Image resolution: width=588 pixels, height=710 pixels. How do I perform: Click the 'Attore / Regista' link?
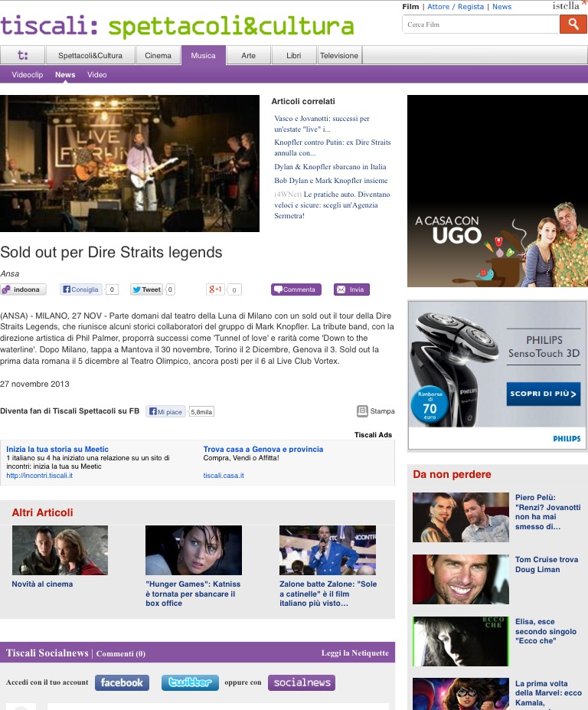(456, 6)
